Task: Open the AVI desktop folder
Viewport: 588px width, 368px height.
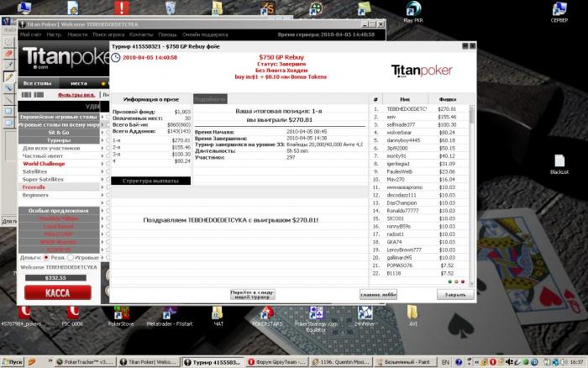Action: point(412,316)
